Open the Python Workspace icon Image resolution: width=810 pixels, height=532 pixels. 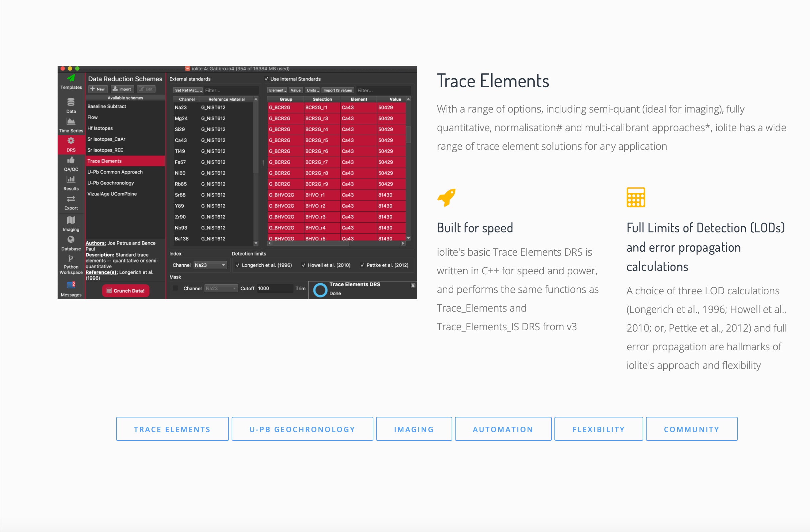tap(71, 259)
